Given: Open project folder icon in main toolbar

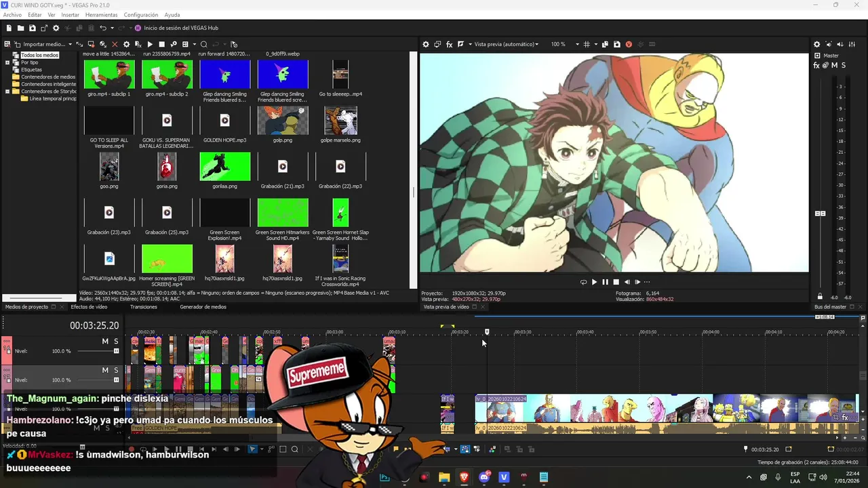Looking at the screenshot, I should (x=21, y=28).
